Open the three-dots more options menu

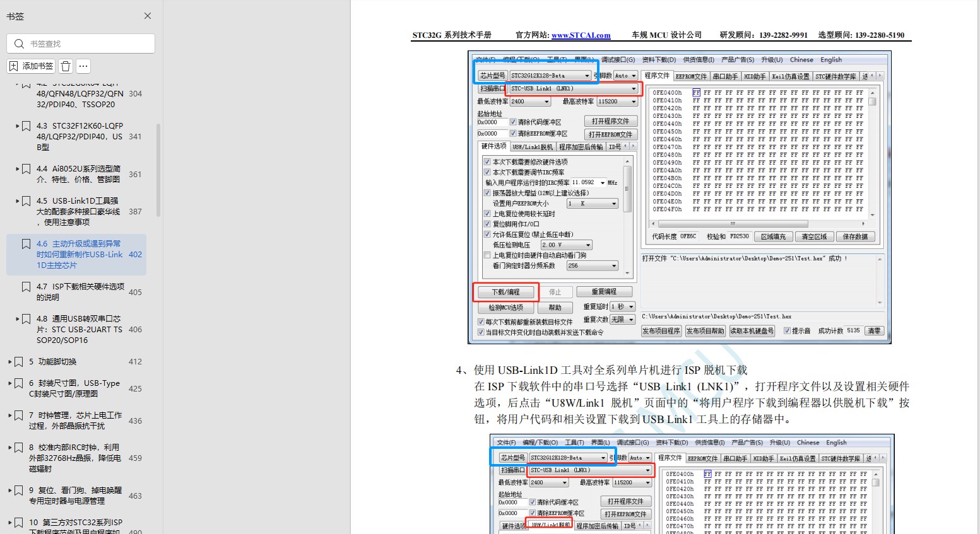point(83,66)
